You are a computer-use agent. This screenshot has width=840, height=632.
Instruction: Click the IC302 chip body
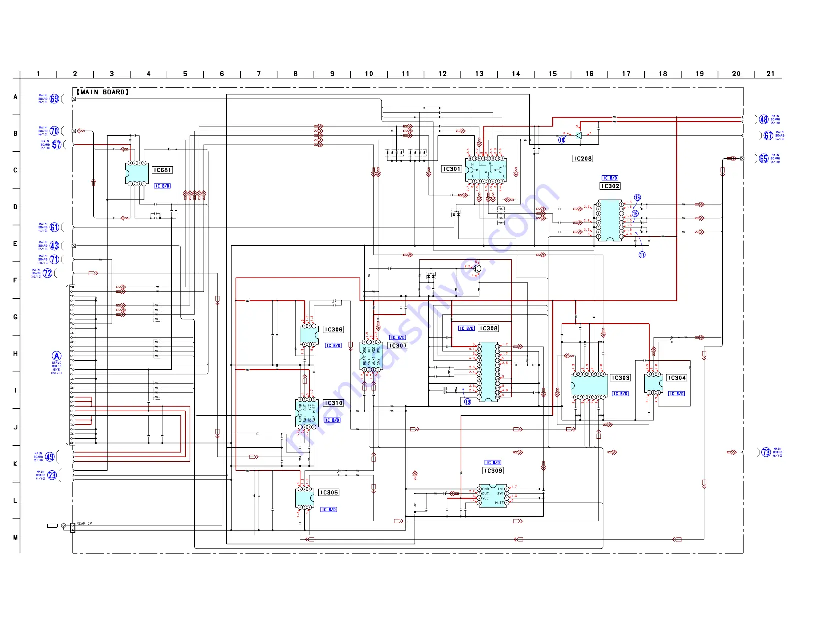pyautogui.click(x=610, y=221)
